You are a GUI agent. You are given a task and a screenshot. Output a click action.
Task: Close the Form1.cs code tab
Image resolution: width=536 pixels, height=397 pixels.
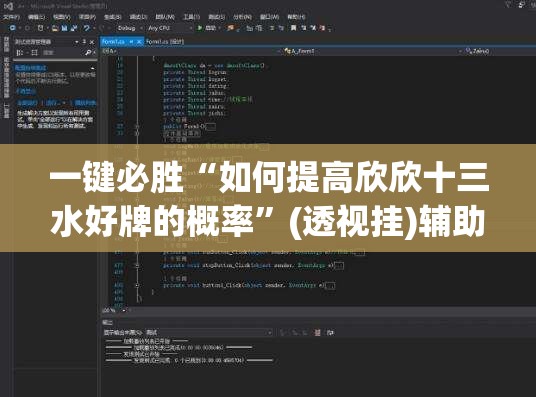click(x=139, y=41)
